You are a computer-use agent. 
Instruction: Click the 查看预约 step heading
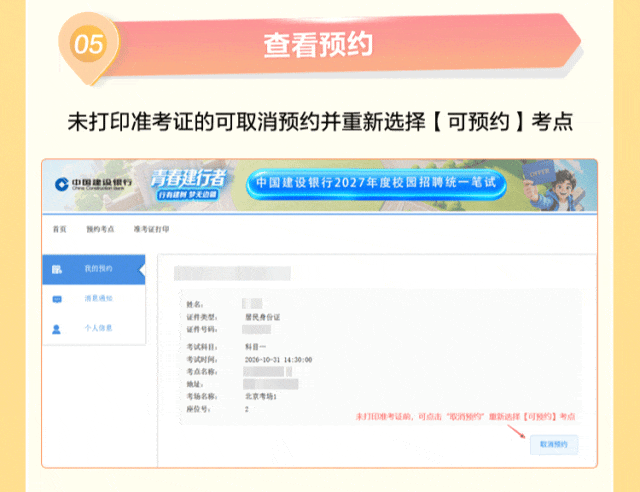click(318, 44)
